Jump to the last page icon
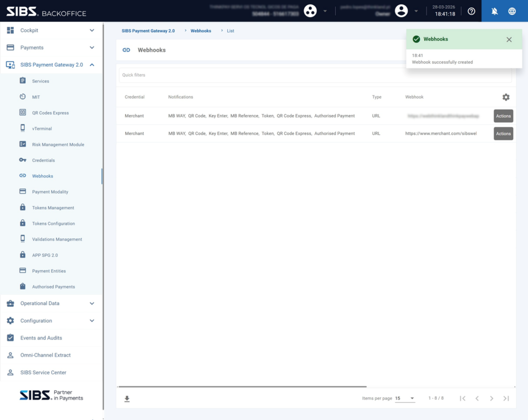This screenshot has height=420, width=528. pyautogui.click(x=506, y=398)
